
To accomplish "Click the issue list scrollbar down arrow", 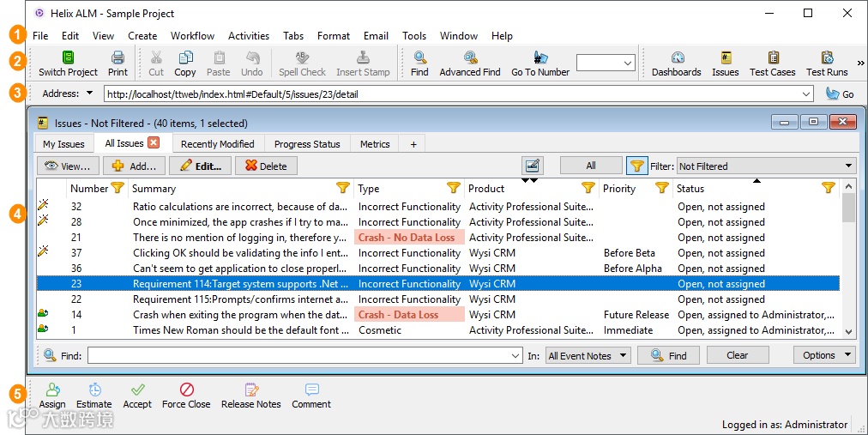I will [848, 331].
